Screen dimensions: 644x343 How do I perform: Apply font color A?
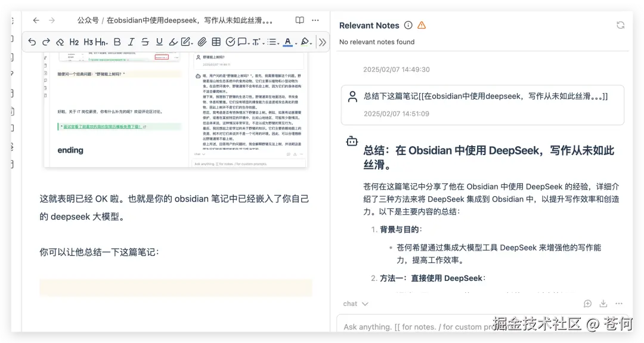[288, 42]
